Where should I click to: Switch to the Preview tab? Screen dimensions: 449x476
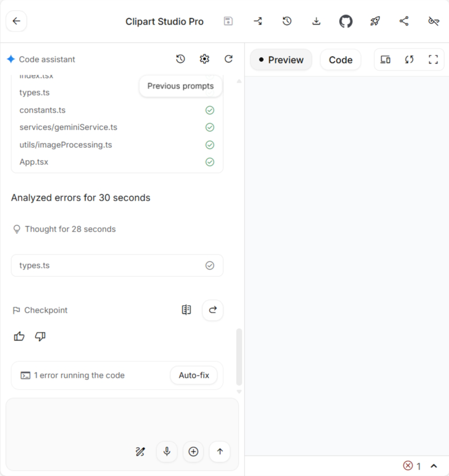pos(281,60)
